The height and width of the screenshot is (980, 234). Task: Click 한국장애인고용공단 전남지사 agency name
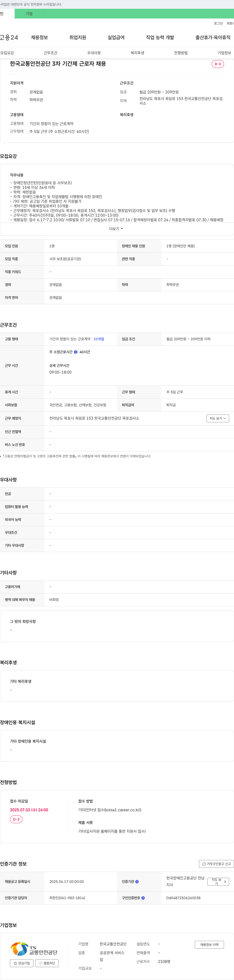pyautogui.click(x=185, y=881)
